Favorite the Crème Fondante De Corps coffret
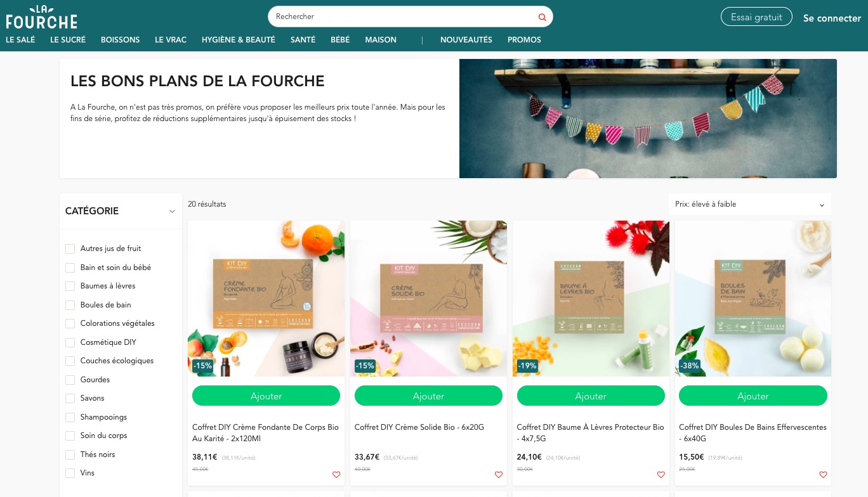 point(336,475)
